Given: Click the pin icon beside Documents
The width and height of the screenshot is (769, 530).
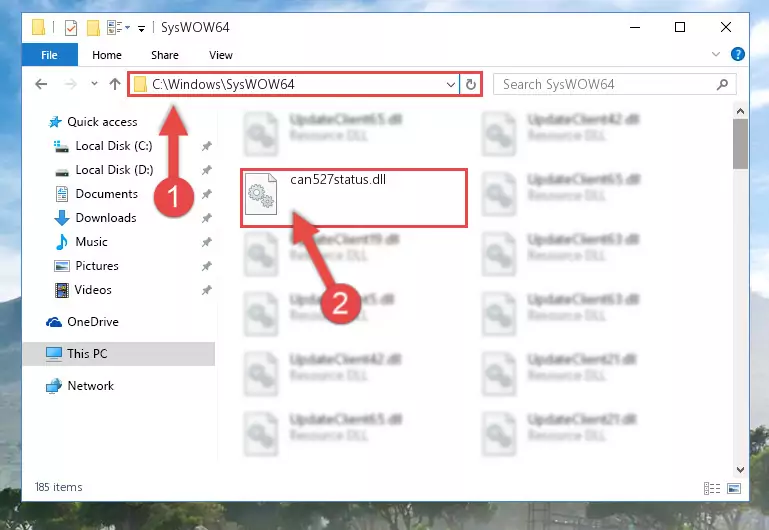Looking at the screenshot, I should click(206, 194).
